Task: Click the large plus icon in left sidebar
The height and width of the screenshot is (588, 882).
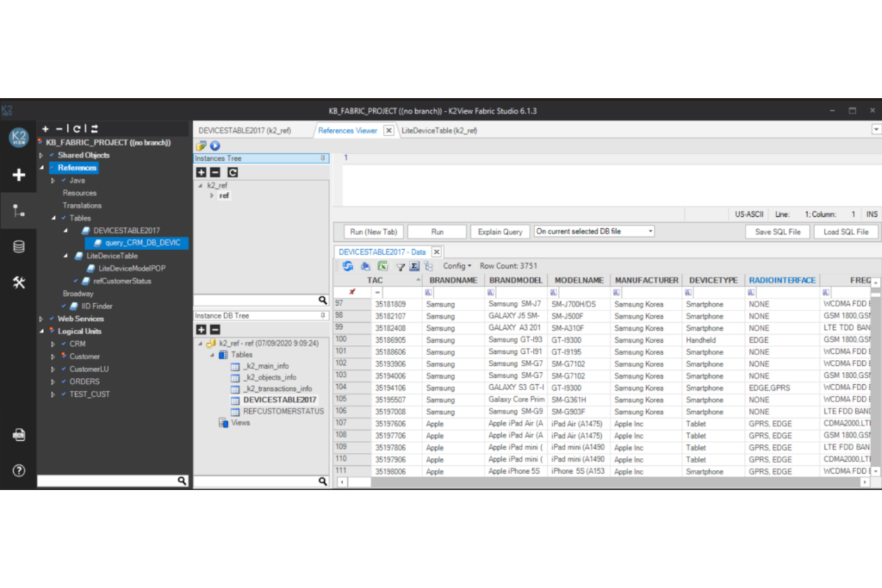Action: click(18, 175)
